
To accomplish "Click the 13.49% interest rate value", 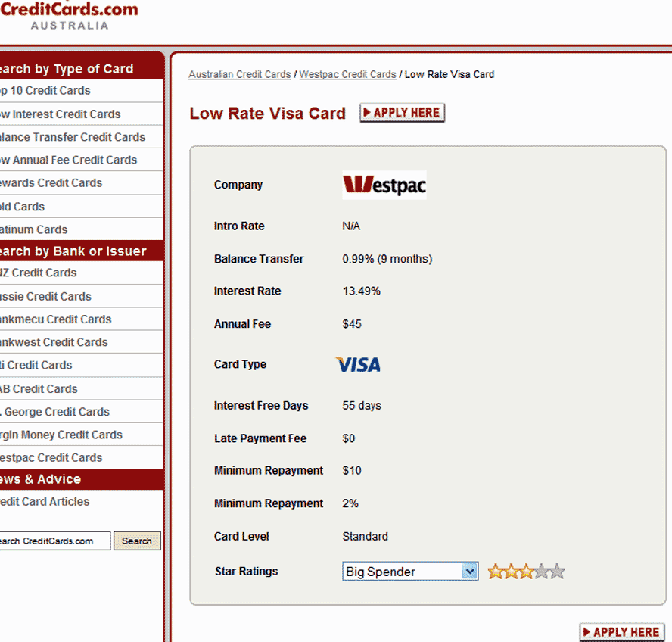I will click(x=361, y=291).
